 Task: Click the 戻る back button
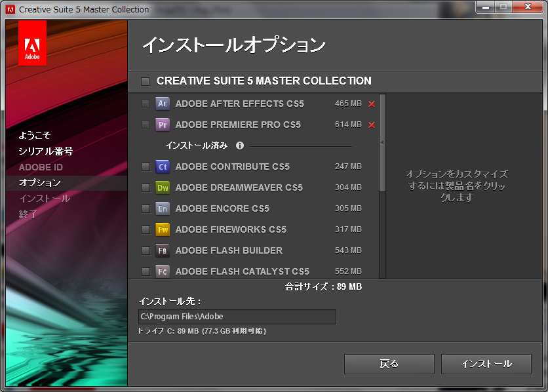(389, 364)
